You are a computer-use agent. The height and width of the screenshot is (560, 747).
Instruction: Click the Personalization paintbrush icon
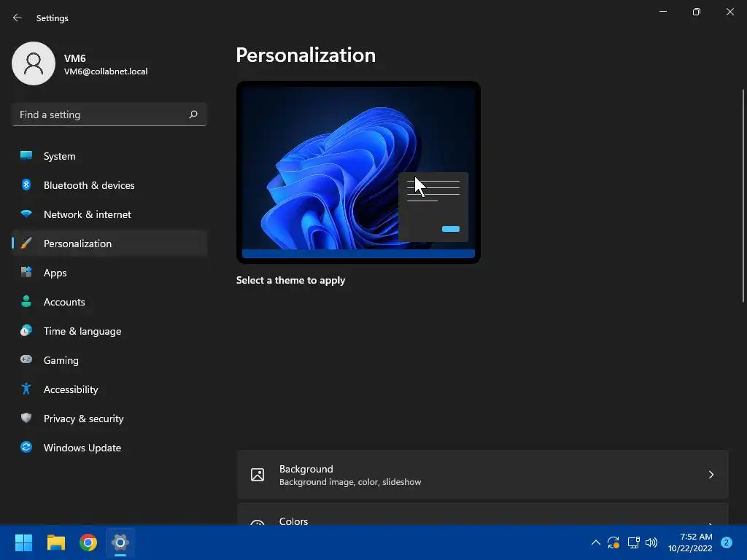click(x=26, y=244)
